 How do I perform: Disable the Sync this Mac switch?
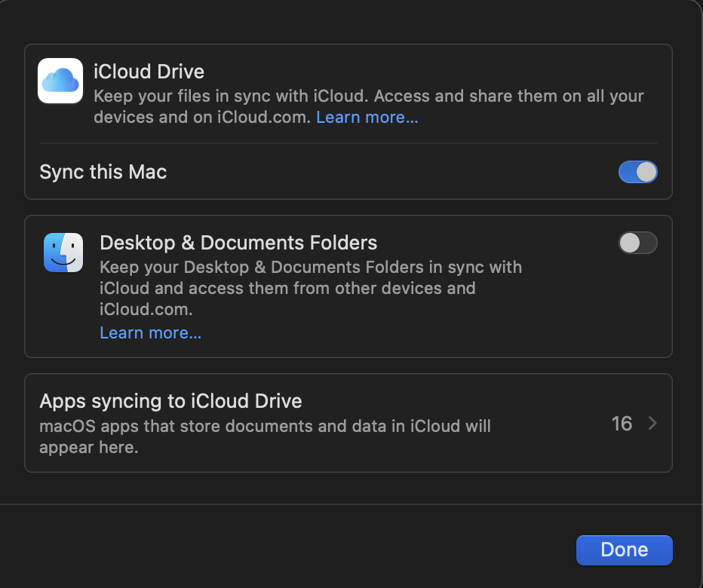(x=637, y=172)
